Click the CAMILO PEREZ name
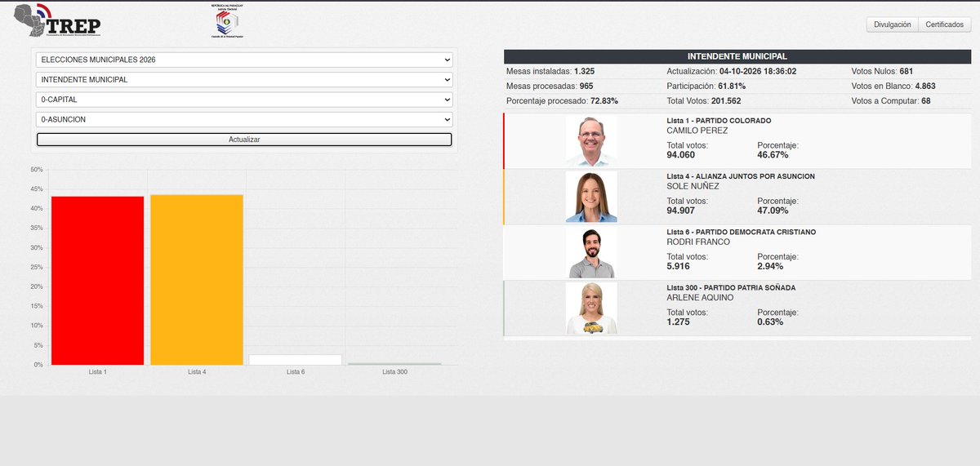980x466 pixels. (x=697, y=131)
